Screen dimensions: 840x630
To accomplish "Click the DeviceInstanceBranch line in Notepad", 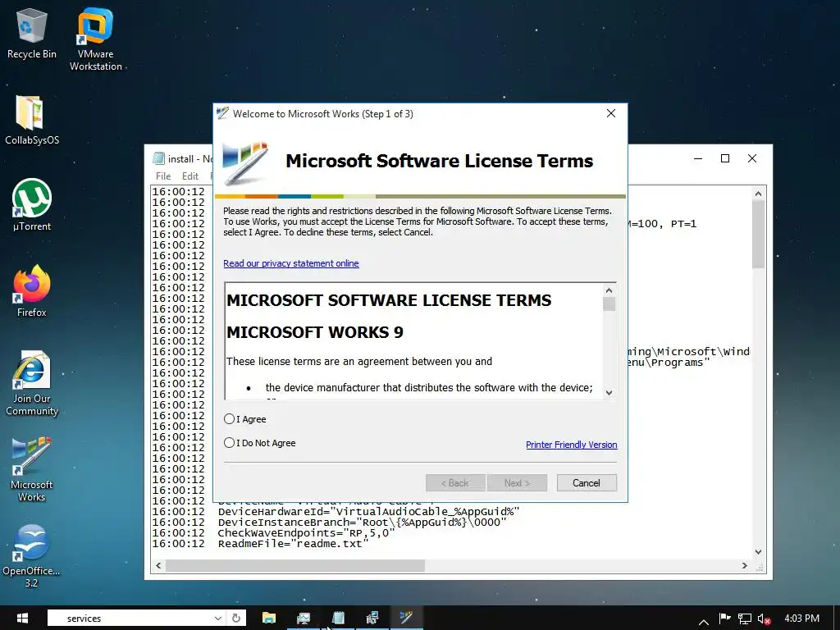I will pyautogui.click(x=362, y=523).
